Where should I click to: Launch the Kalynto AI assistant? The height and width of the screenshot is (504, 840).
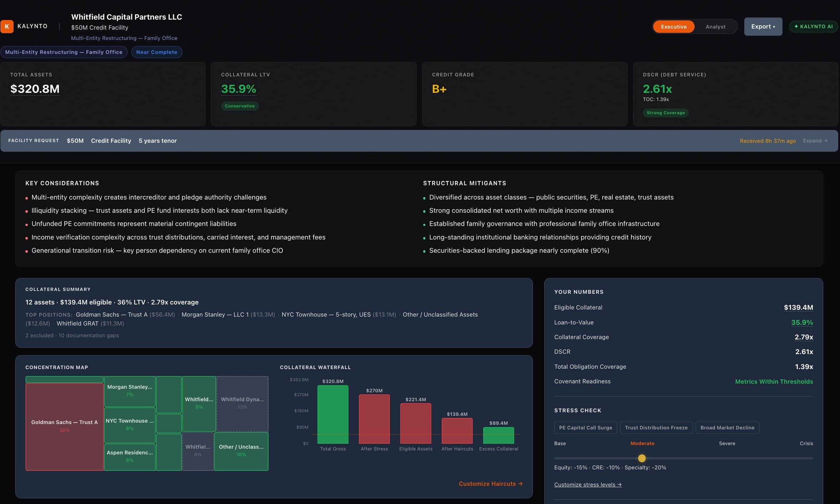click(x=813, y=26)
